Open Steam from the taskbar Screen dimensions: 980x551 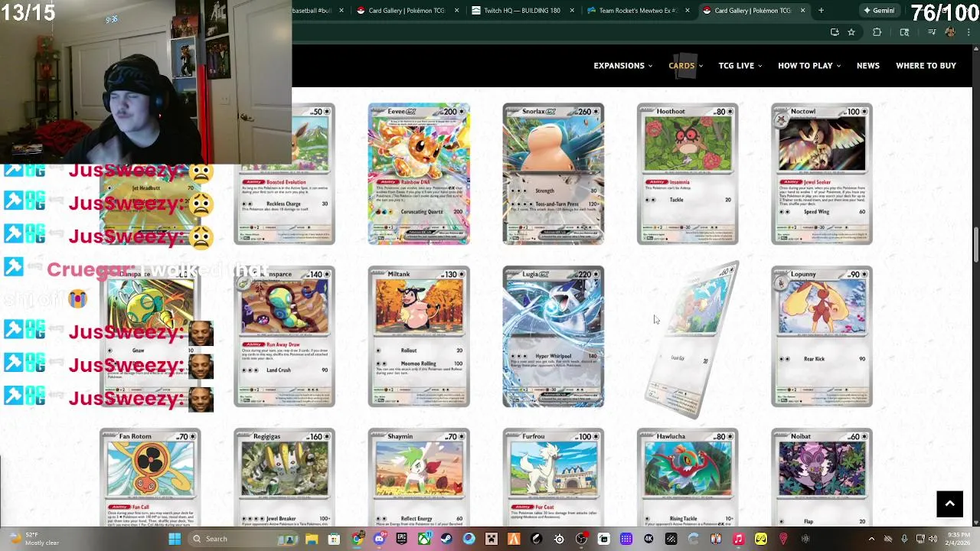[x=446, y=539]
